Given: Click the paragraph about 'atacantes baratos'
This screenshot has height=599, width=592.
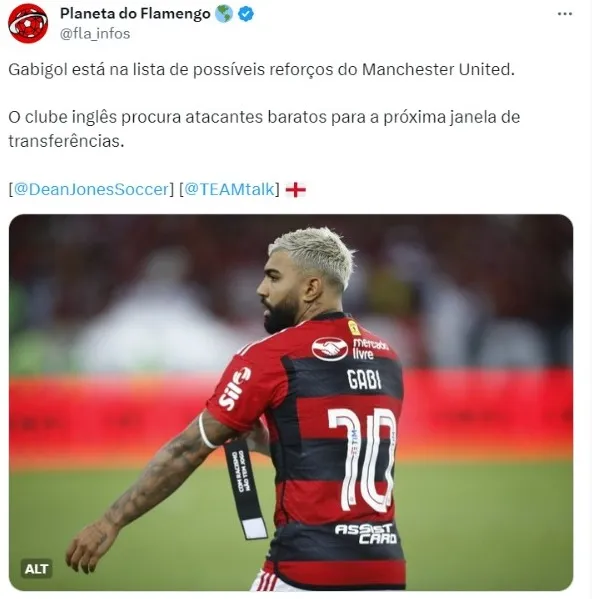Looking at the screenshot, I should [264, 129].
